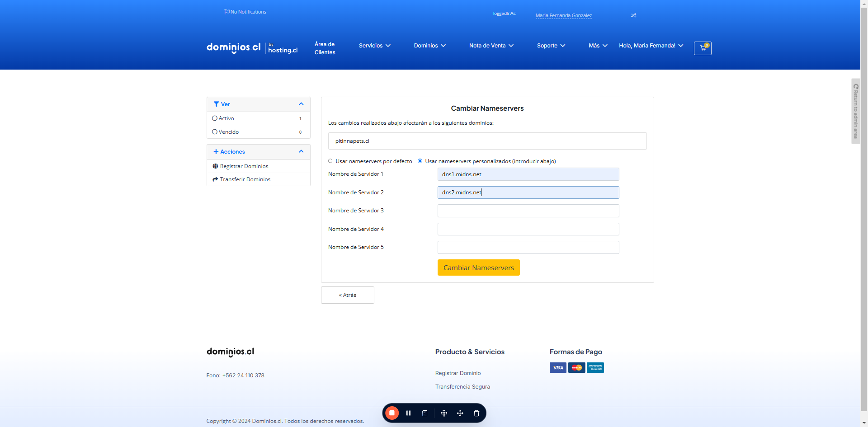This screenshot has height=427, width=868.
Task: Open the Dominios dropdown menu
Action: click(430, 46)
